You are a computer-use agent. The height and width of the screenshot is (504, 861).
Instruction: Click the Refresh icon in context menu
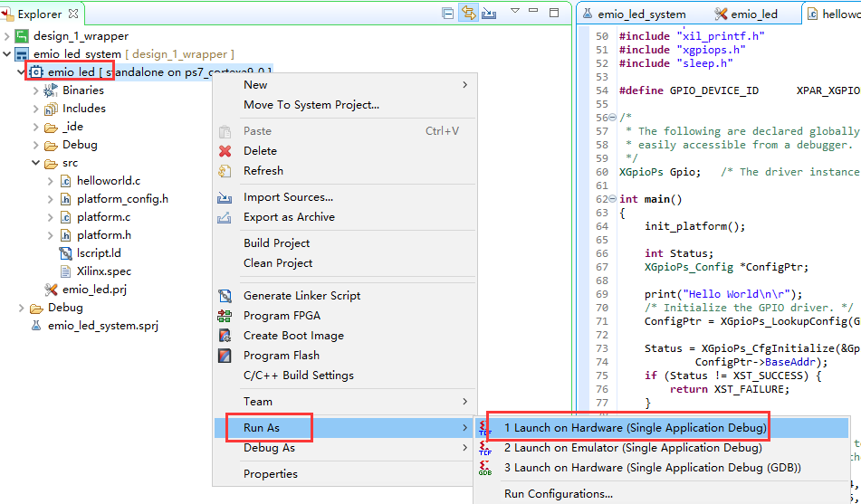coord(225,171)
